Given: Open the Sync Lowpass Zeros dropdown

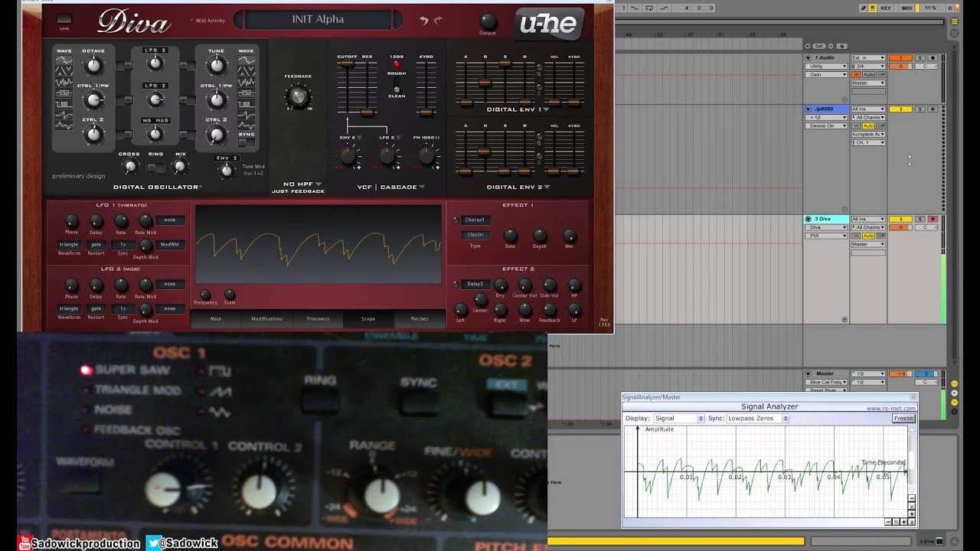Looking at the screenshot, I should pyautogui.click(x=757, y=419).
